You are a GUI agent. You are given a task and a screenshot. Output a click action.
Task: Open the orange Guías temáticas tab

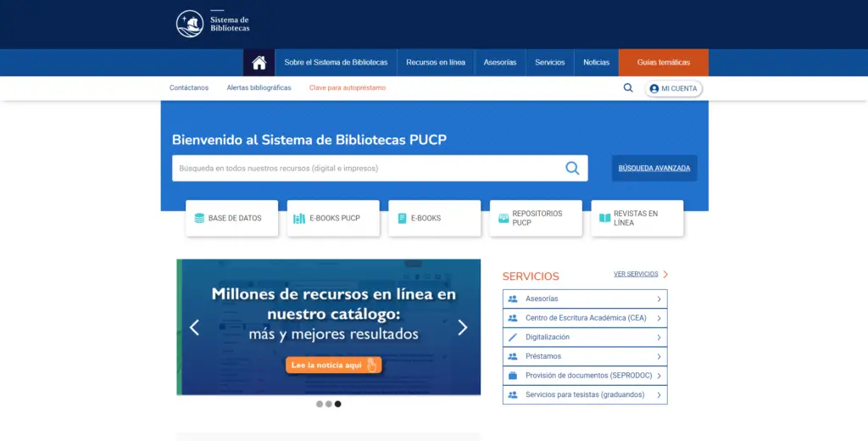pyautogui.click(x=663, y=63)
